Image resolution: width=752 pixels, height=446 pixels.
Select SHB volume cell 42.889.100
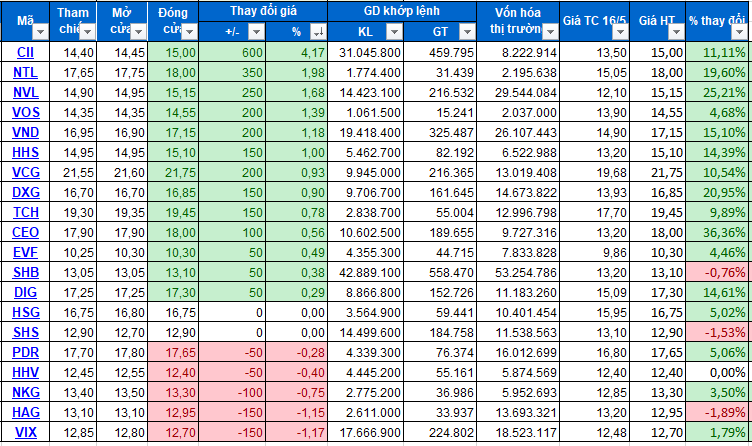tap(365, 272)
